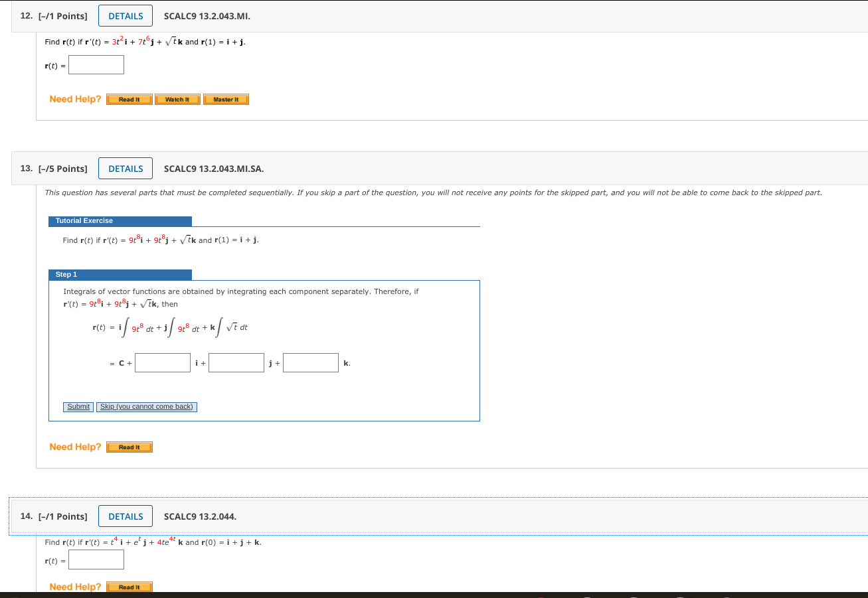
Task: Open DETAILS for question 13
Action: (125, 168)
